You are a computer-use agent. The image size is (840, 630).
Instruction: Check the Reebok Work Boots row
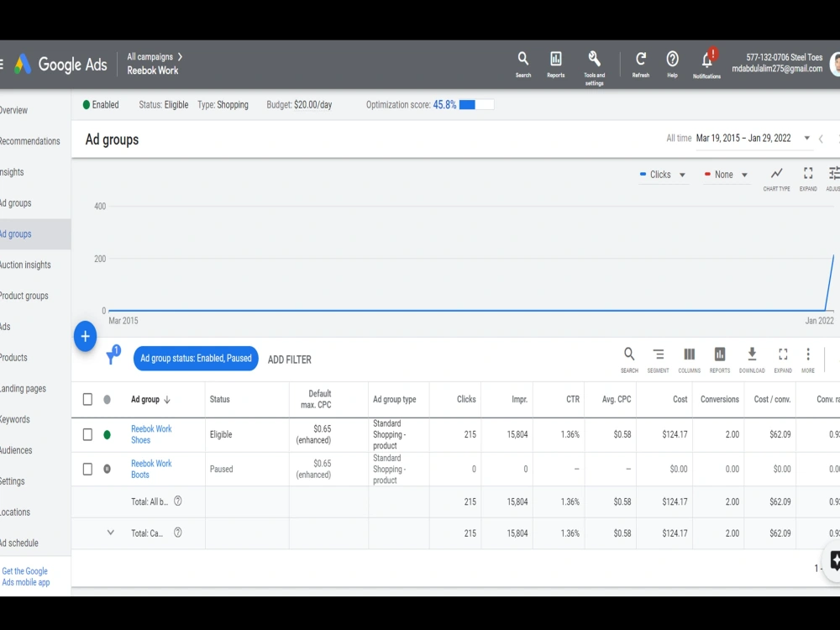pyautogui.click(x=88, y=469)
